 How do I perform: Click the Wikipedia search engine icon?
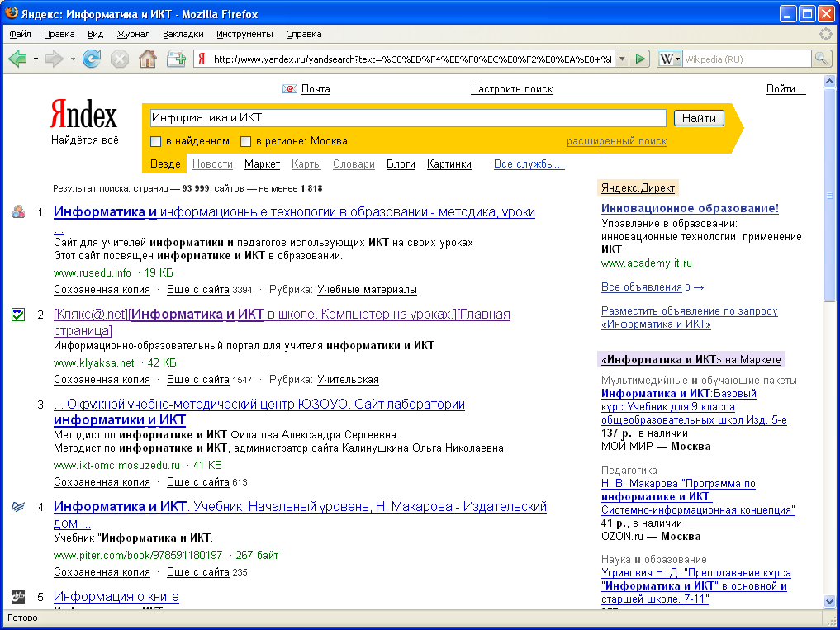(x=666, y=59)
